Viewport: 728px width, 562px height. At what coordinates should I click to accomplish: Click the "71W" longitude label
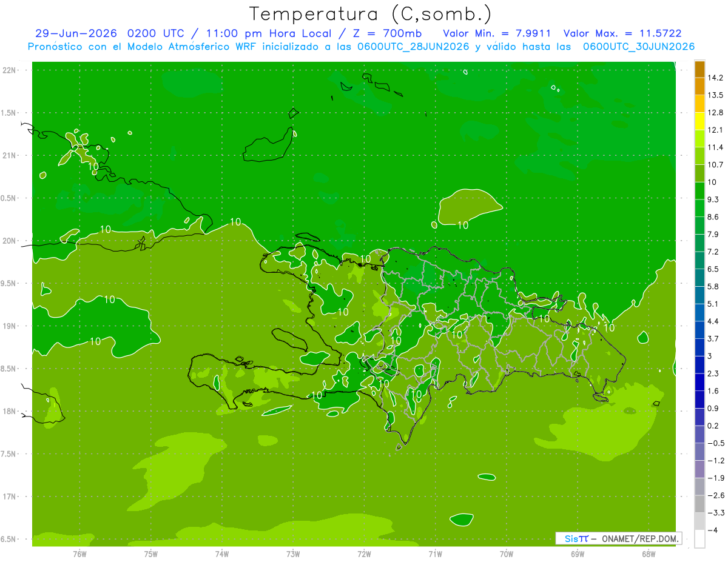[435, 554]
